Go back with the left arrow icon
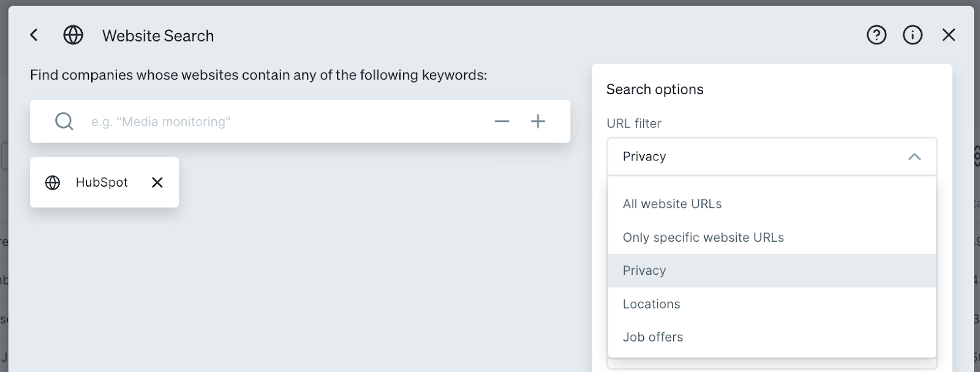The width and height of the screenshot is (980, 372). (x=34, y=35)
